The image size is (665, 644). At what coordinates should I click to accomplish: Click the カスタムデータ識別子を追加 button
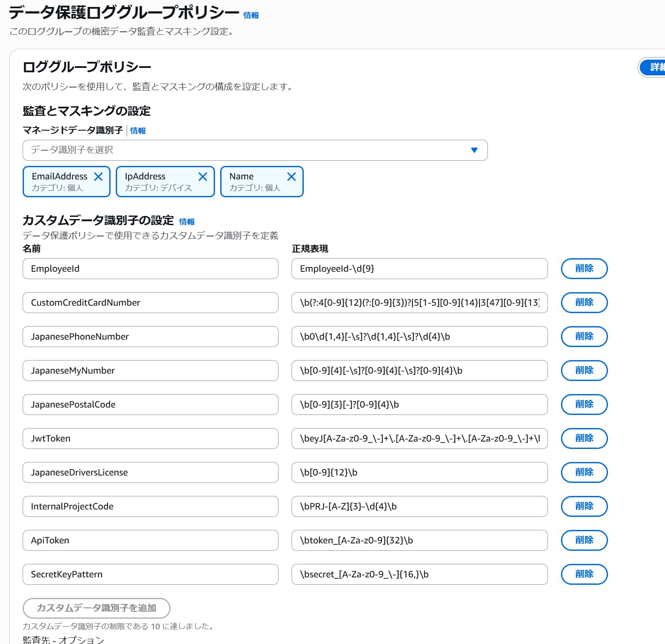(x=96, y=608)
